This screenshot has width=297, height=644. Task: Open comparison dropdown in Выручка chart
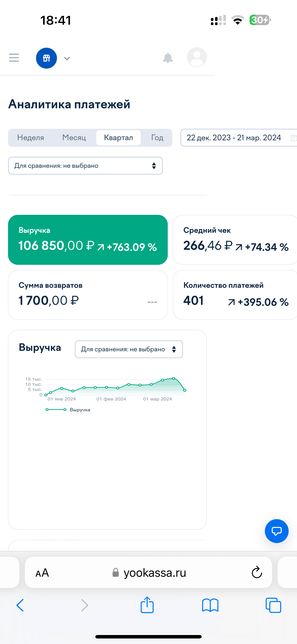click(x=129, y=349)
